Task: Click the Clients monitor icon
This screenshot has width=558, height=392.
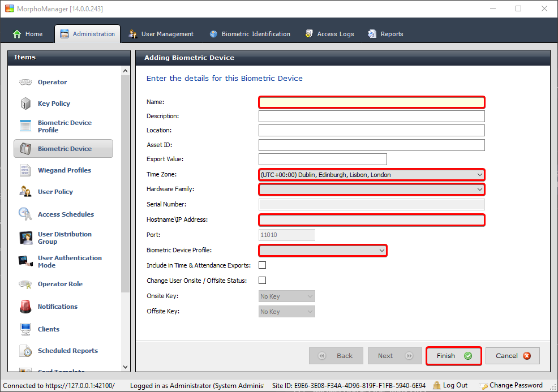Action: pyautogui.click(x=25, y=329)
